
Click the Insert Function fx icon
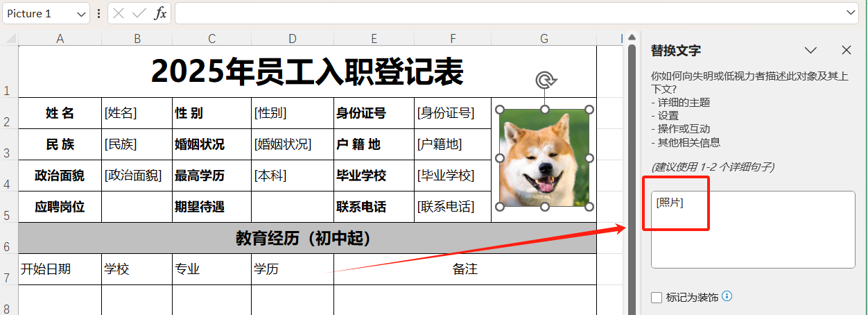(160, 13)
